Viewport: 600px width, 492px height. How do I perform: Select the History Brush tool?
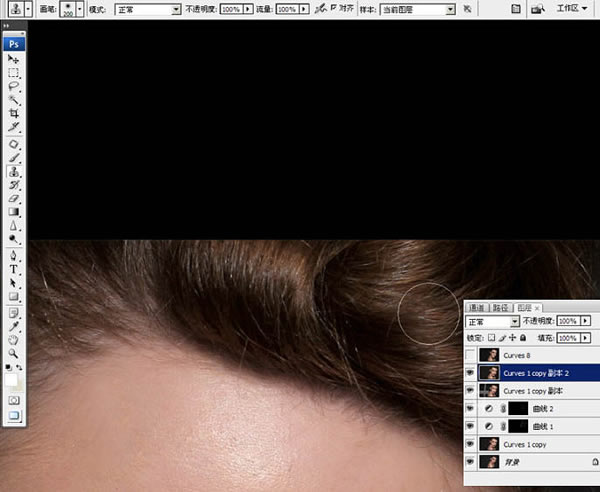pyautogui.click(x=13, y=185)
